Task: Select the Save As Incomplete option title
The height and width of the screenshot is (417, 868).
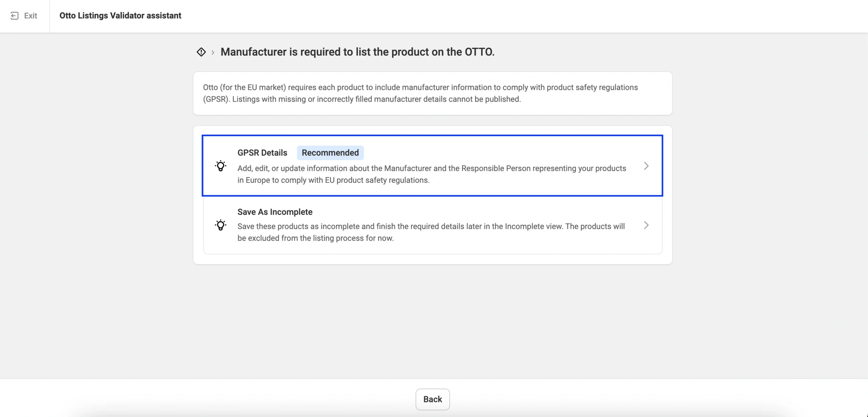Action: tap(275, 212)
